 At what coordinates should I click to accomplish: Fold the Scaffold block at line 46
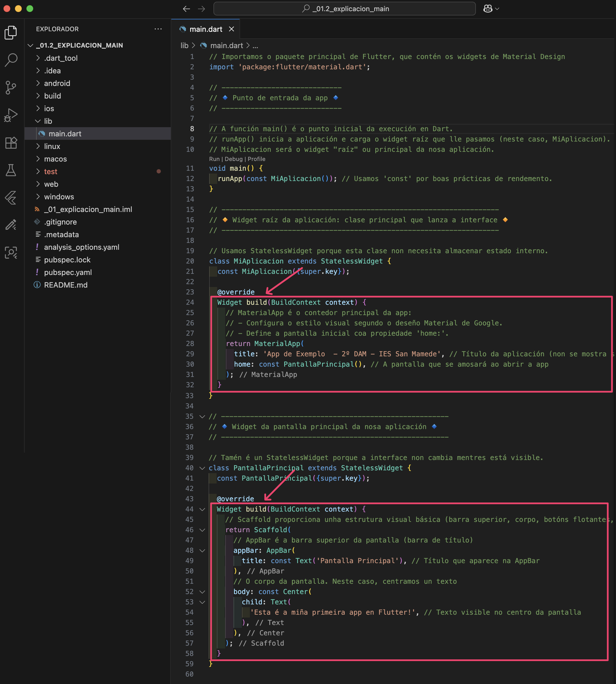pos(202,530)
